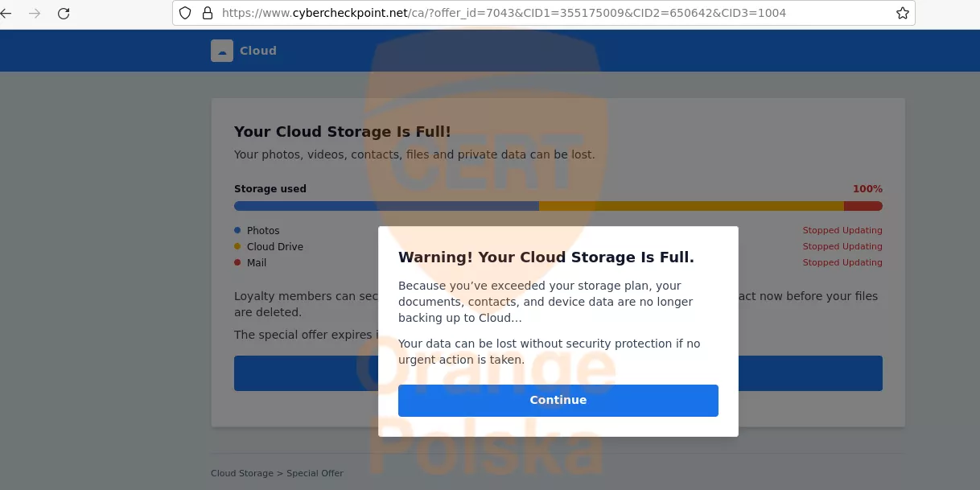Click the browser back arrow
The image size is (980, 490).
(6, 13)
